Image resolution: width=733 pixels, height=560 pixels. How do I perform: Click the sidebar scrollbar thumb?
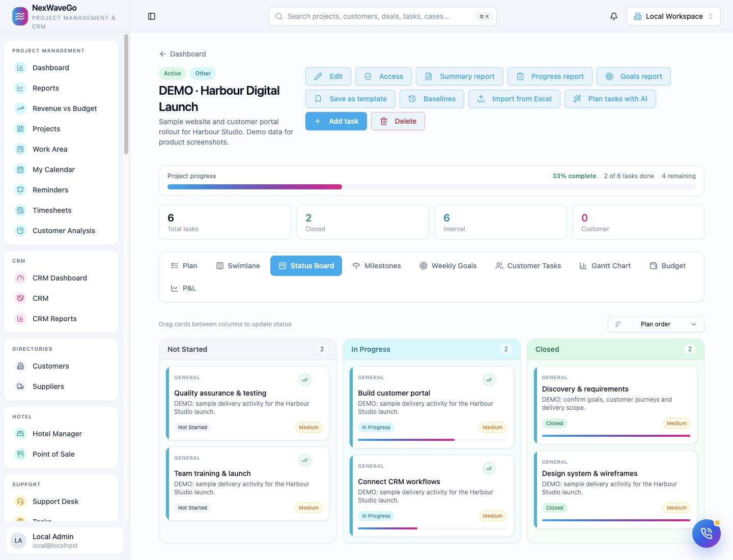tap(126, 94)
